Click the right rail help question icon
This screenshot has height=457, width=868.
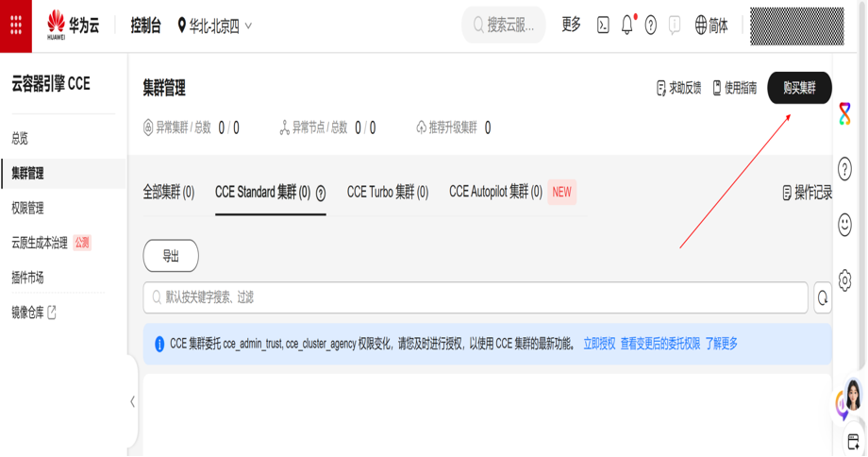pyautogui.click(x=844, y=169)
